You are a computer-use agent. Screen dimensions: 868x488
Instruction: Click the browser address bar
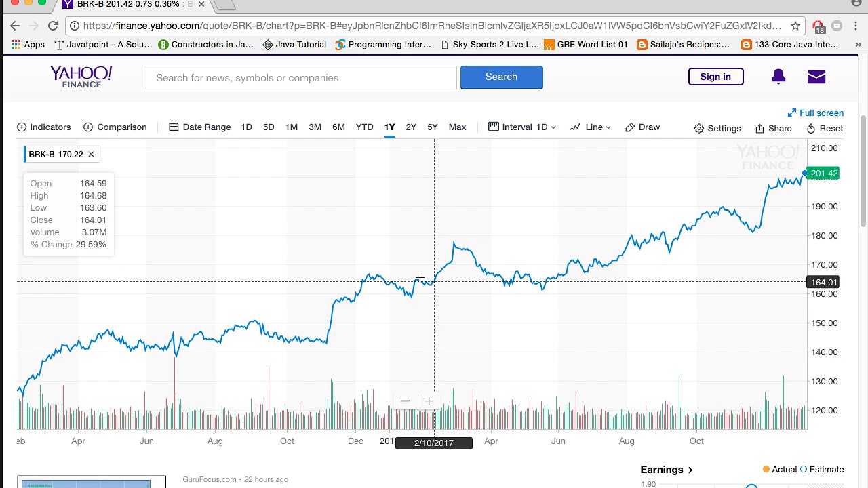pyautogui.click(x=431, y=26)
